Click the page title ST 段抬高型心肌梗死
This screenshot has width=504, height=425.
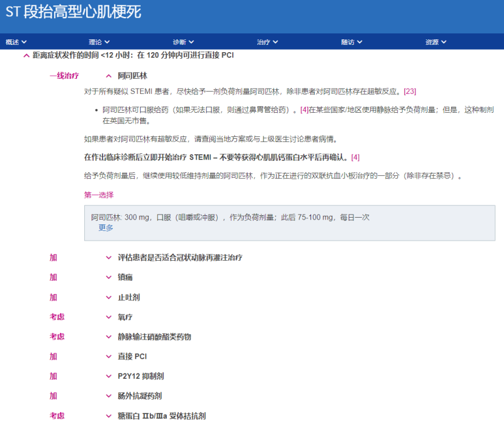[73, 12]
